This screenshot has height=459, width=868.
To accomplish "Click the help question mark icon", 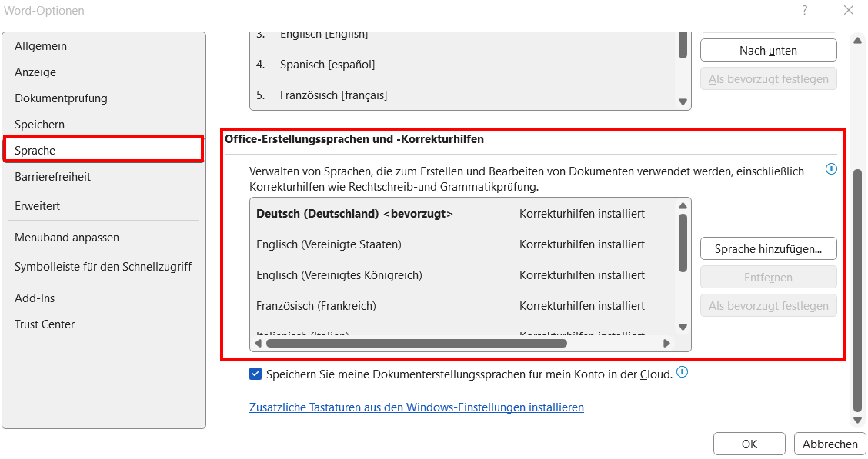I will pos(804,10).
